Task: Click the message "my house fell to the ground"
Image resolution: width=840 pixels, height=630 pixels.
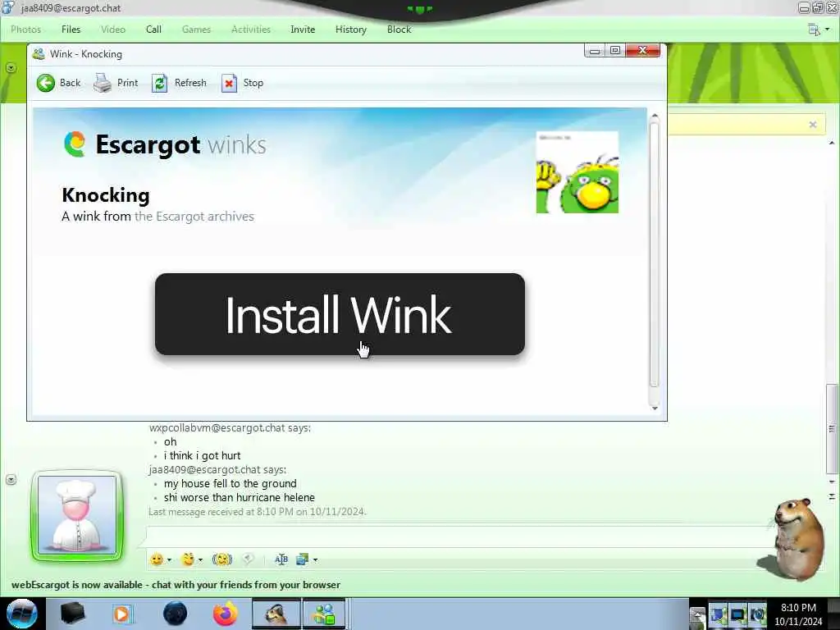Action: click(230, 484)
